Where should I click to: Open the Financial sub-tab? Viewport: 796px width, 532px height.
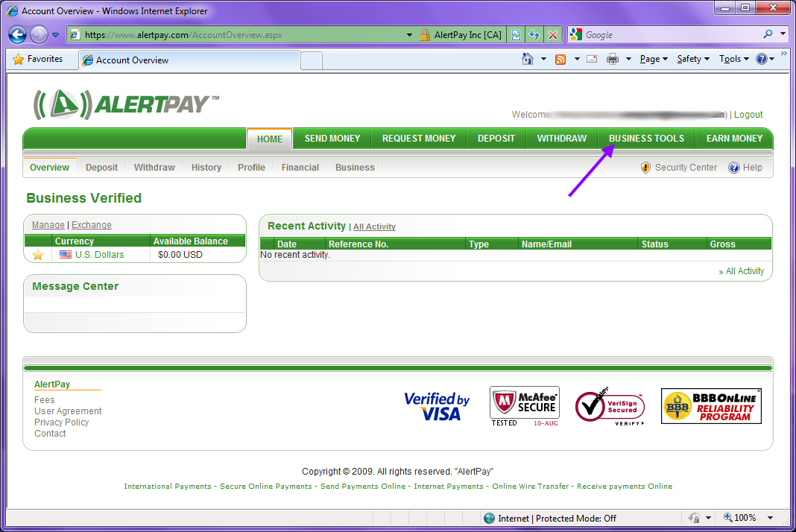coord(300,168)
